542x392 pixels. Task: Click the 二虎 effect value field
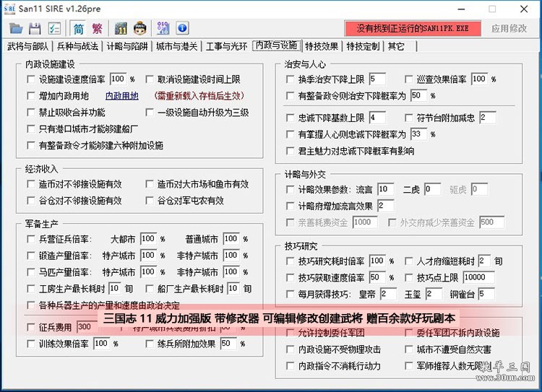(x=432, y=189)
